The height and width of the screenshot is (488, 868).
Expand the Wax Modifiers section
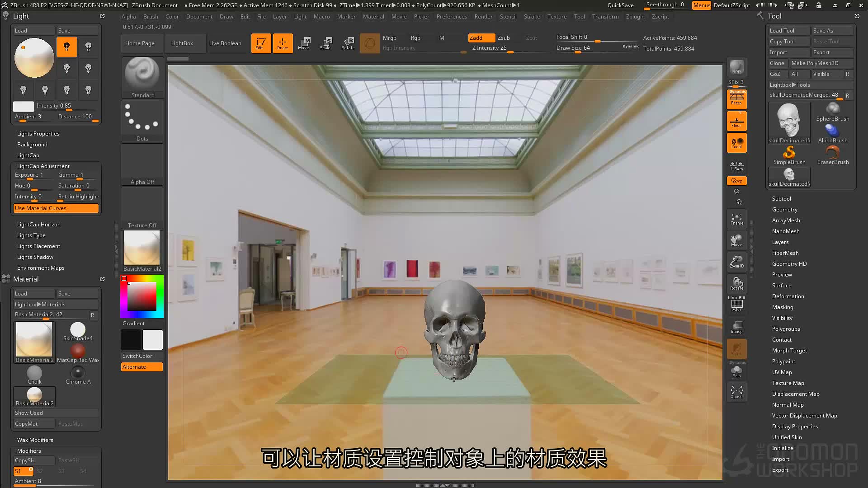[x=35, y=440]
